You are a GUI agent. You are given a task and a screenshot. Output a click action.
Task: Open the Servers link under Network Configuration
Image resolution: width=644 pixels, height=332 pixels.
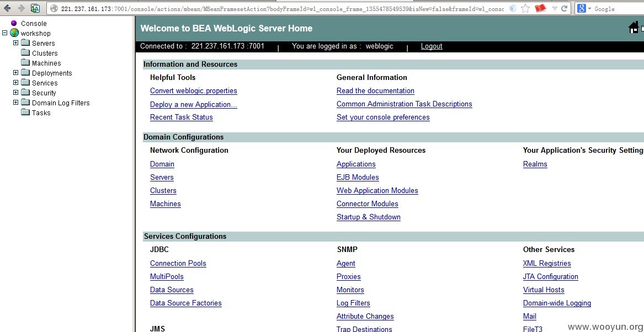coord(162,177)
